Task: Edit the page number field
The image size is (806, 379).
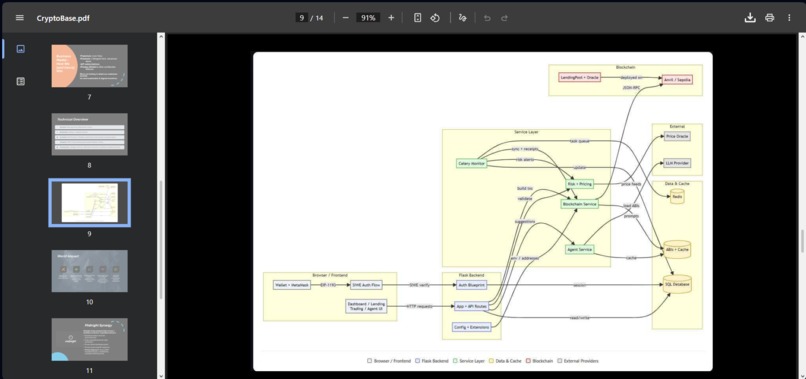Action: click(x=302, y=17)
